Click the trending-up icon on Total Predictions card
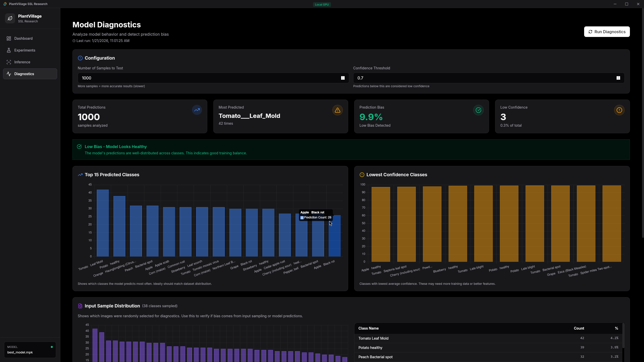 point(197,110)
